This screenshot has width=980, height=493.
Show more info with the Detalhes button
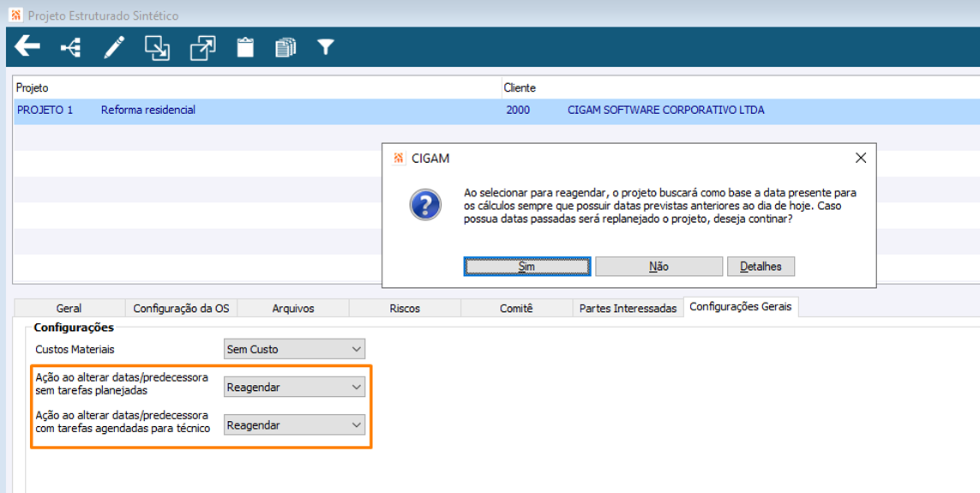point(761,266)
